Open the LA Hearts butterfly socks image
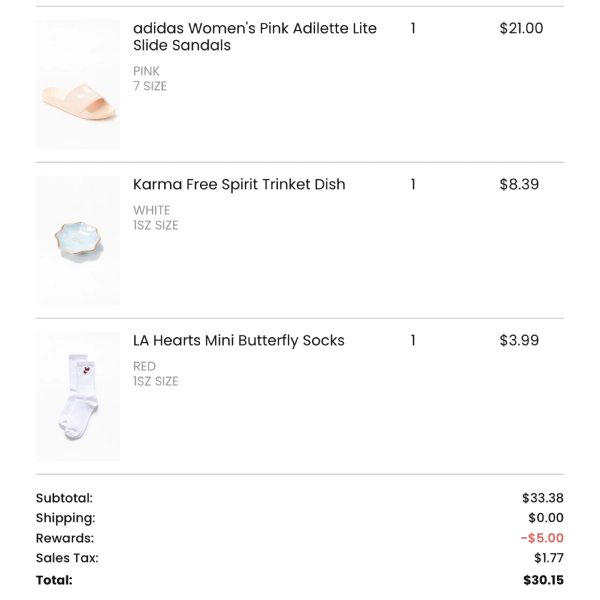 click(x=78, y=396)
